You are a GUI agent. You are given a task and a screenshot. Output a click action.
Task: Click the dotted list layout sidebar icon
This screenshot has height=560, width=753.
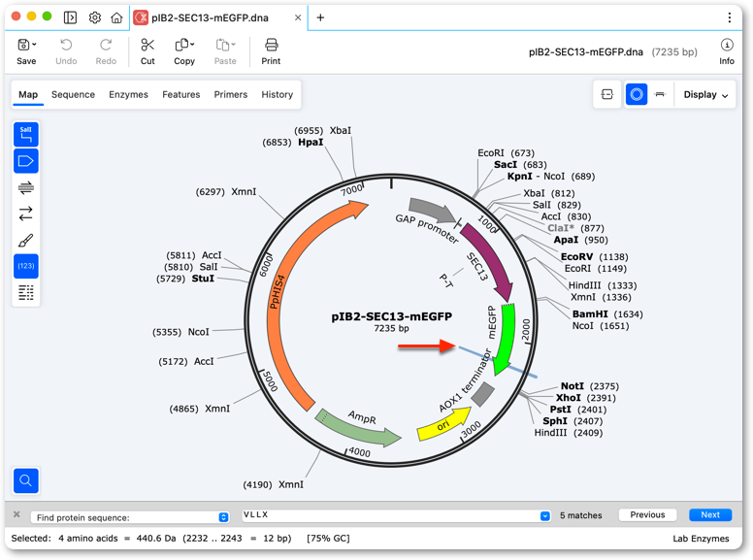(26, 292)
